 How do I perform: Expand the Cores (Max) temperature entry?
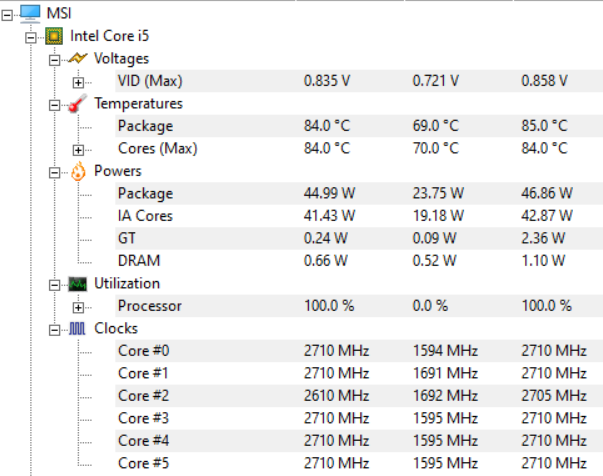77,149
